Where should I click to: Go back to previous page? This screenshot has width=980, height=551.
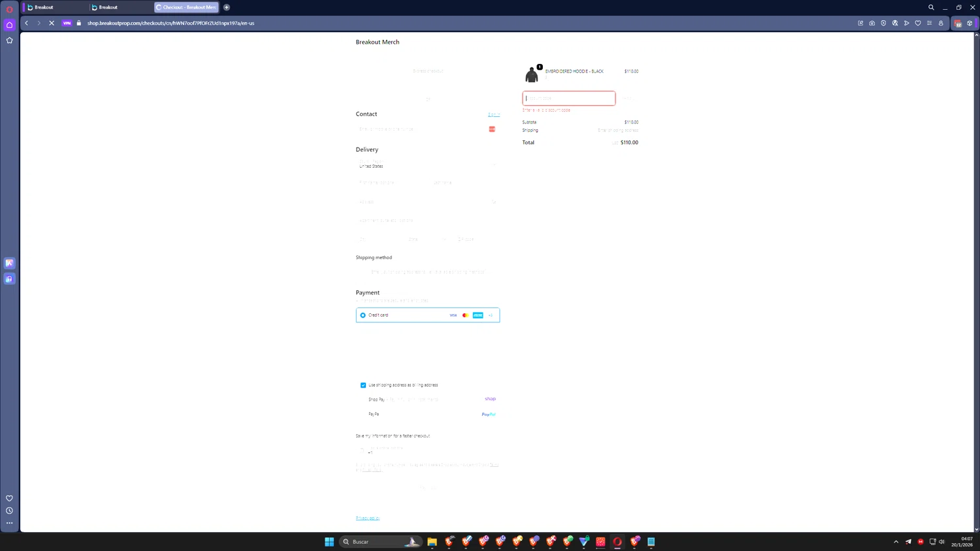[x=27, y=23]
